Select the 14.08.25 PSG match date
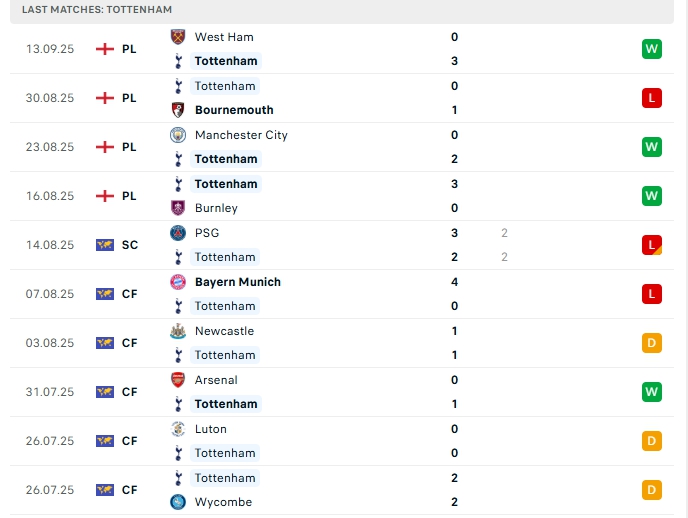 [50, 245]
